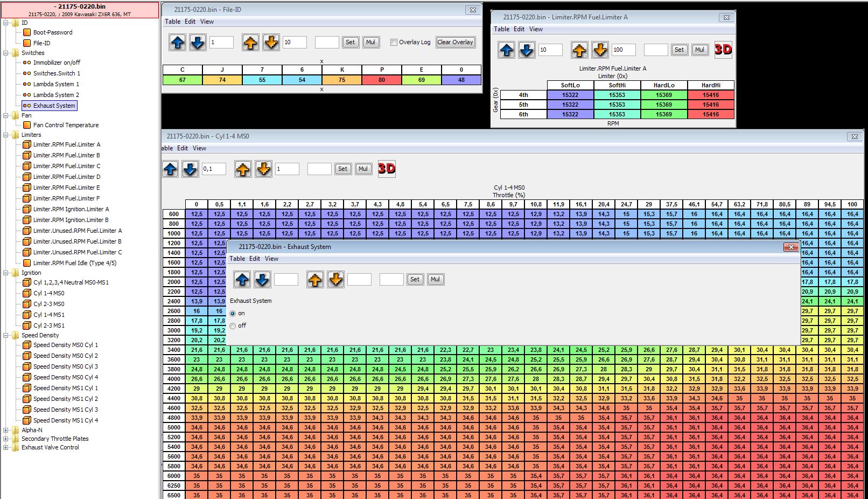Click the red HardHi 4th gear cell
Screen dimensions: 868x499
711,95
